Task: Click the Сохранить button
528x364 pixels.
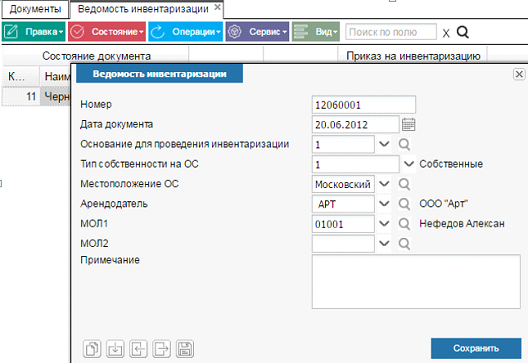Action: pos(476,348)
